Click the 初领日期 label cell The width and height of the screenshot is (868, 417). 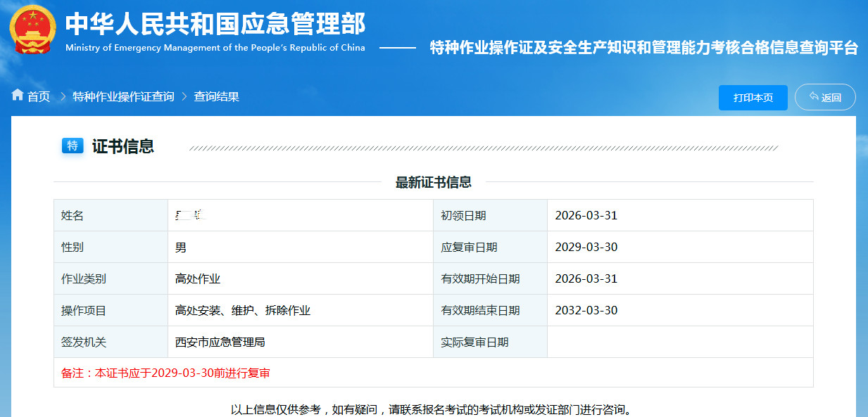[x=490, y=215]
